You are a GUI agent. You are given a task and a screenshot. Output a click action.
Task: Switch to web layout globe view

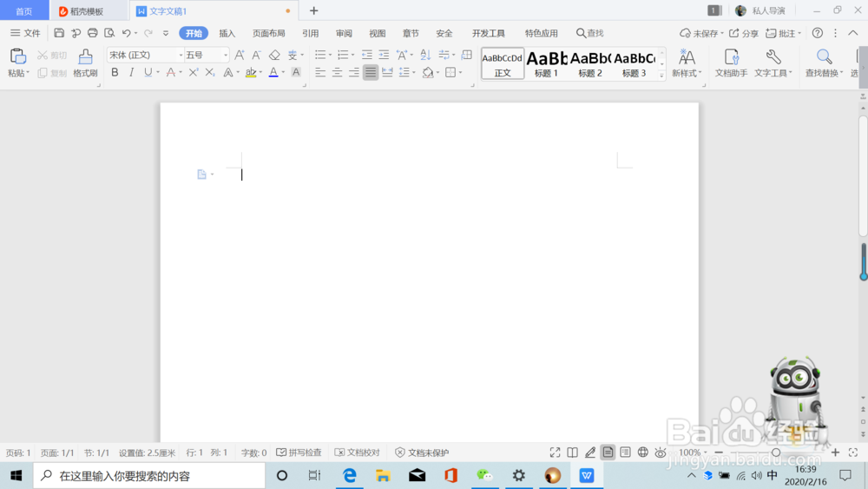(642, 453)
